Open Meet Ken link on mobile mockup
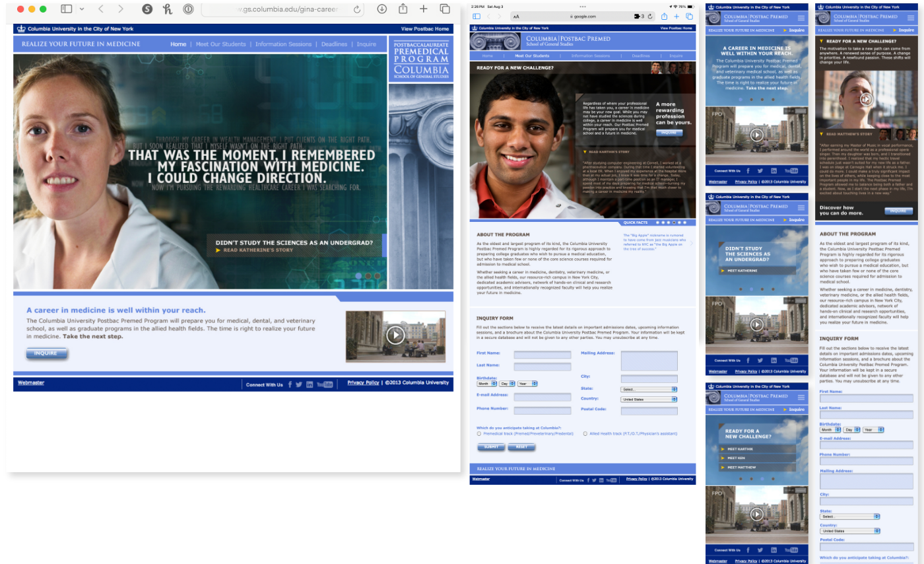This screenshot has width=924, height=564. [x=756, y=458]
